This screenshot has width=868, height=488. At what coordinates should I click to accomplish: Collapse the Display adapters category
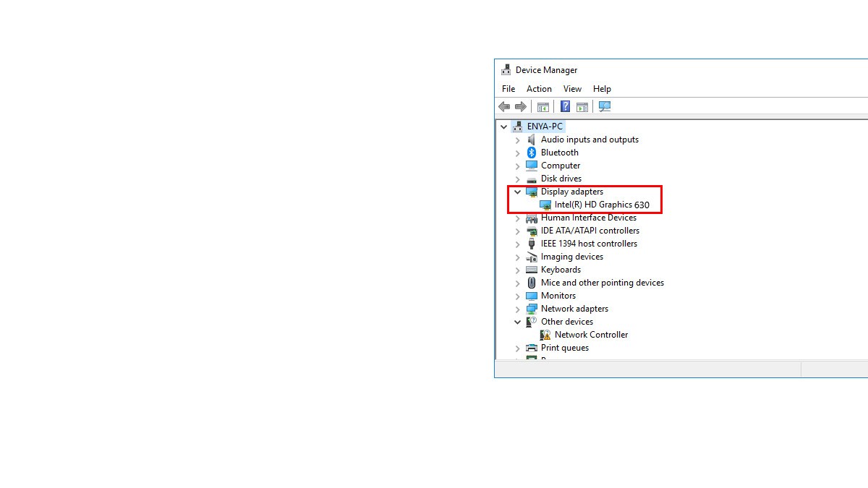coord(518,192)
